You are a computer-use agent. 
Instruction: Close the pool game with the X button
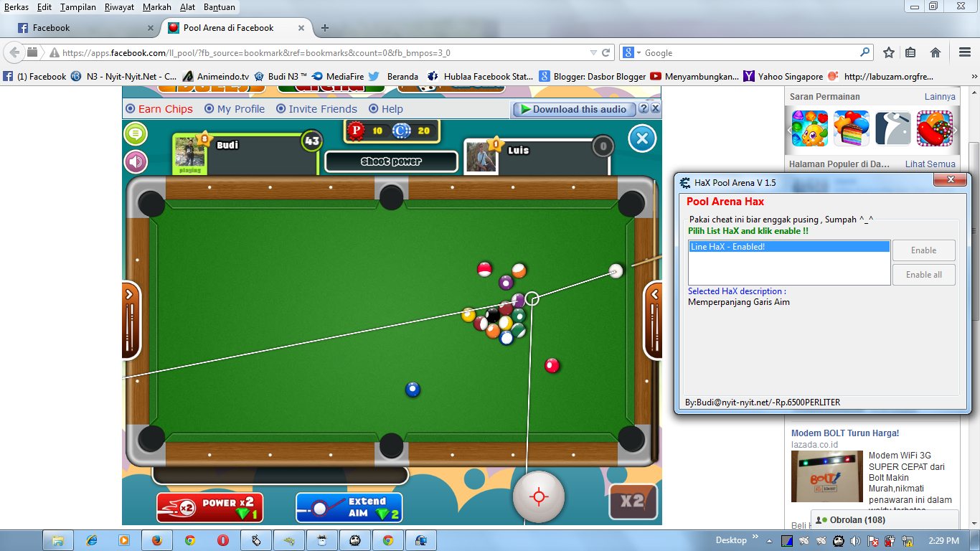point(642,138)
